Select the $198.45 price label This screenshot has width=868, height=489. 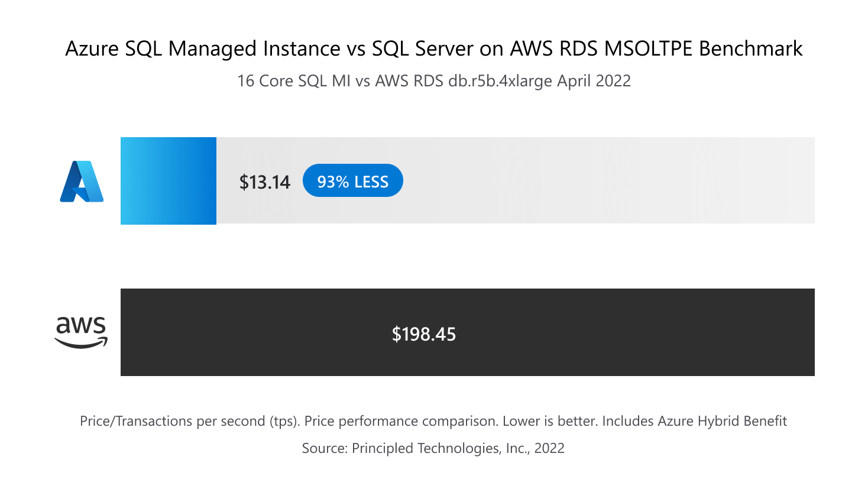(423, 334)
